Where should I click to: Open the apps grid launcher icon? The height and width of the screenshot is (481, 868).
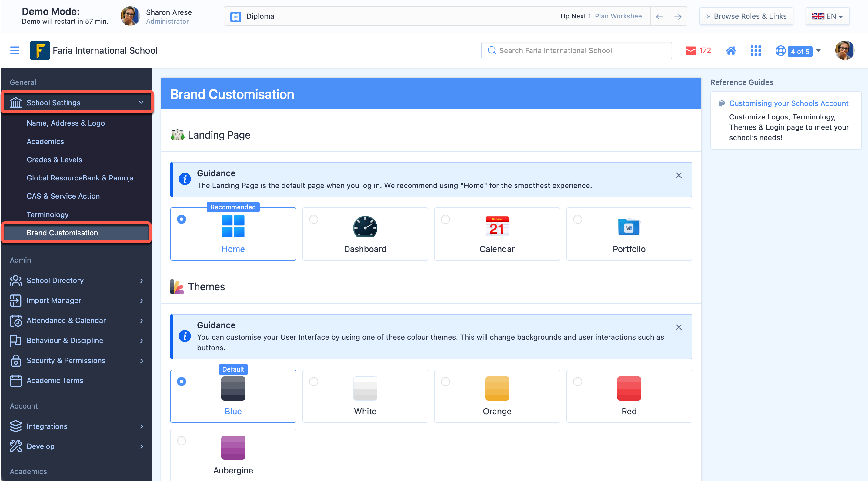[x=756, y=51]
